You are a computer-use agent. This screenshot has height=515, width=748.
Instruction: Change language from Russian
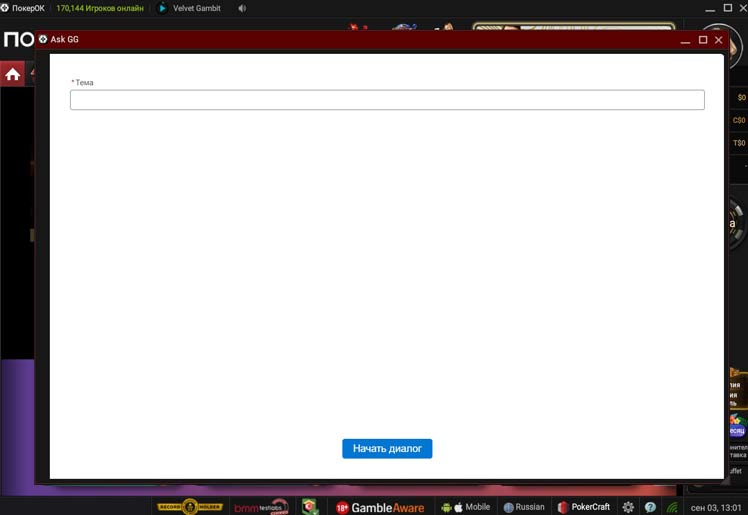pos(524,507)
